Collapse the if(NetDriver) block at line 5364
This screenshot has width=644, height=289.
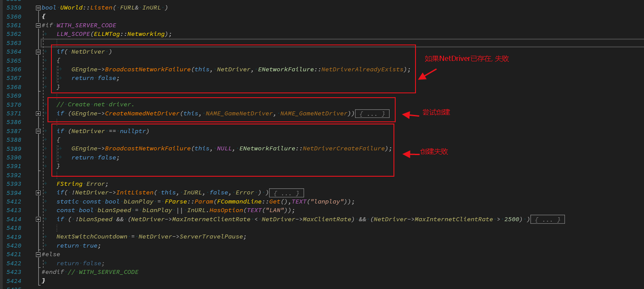(38, 51)
